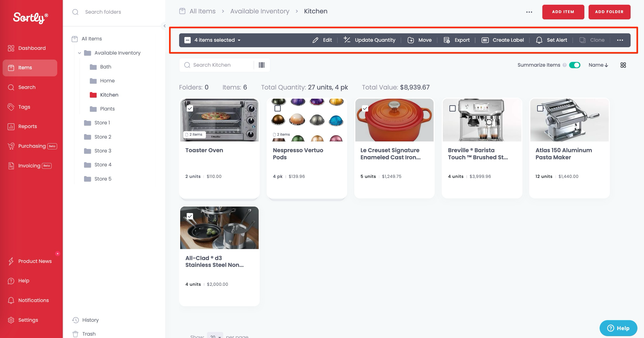This screenshot has width=644, height=338.
Task: Open Trash from folder panel
Action: 84,334
